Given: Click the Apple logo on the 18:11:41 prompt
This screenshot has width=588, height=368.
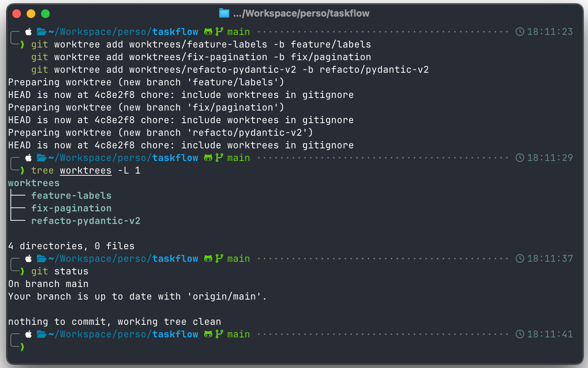Looking at the screenshot, I should tap(28, 334).
